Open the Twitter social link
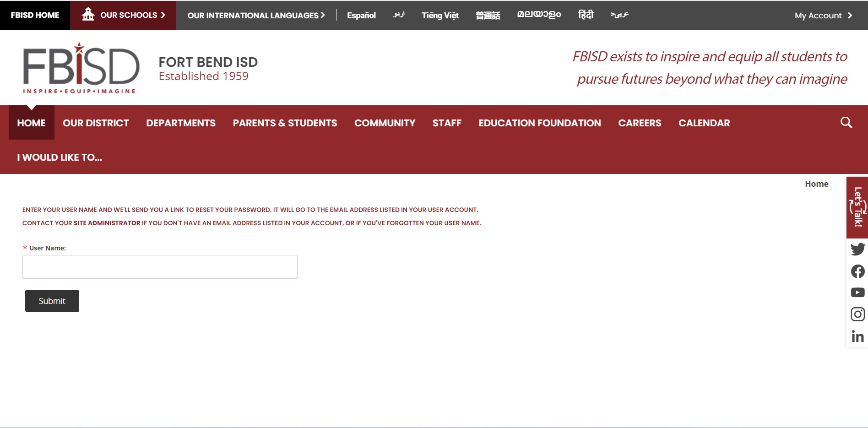 coord(857,249)
